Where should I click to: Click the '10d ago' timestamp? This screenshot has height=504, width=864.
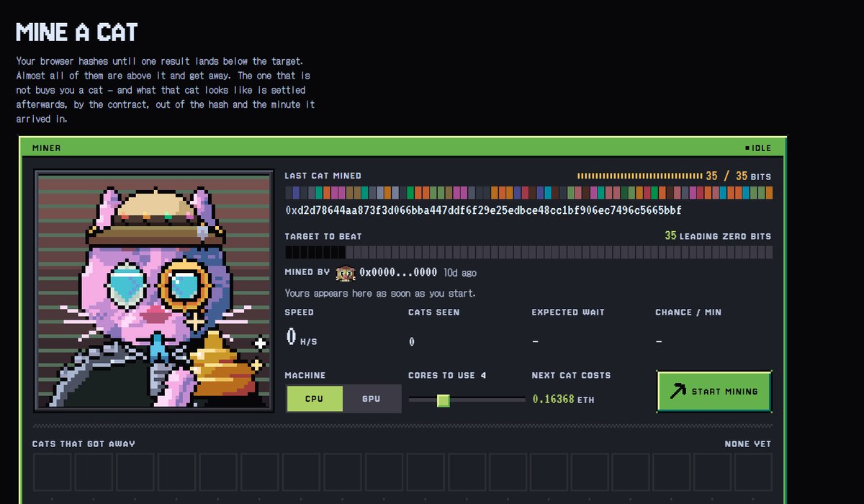coord(459,274)
